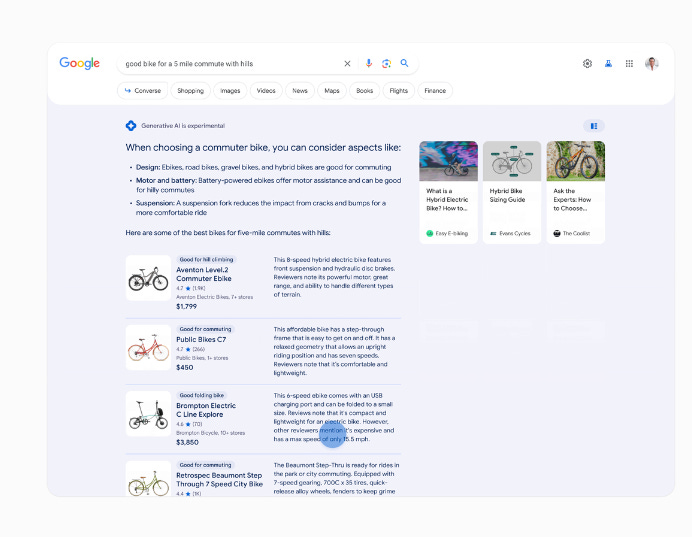Click the Evans Cycles source label
Screen dimensions: 692x537
[x=511, y=233]
